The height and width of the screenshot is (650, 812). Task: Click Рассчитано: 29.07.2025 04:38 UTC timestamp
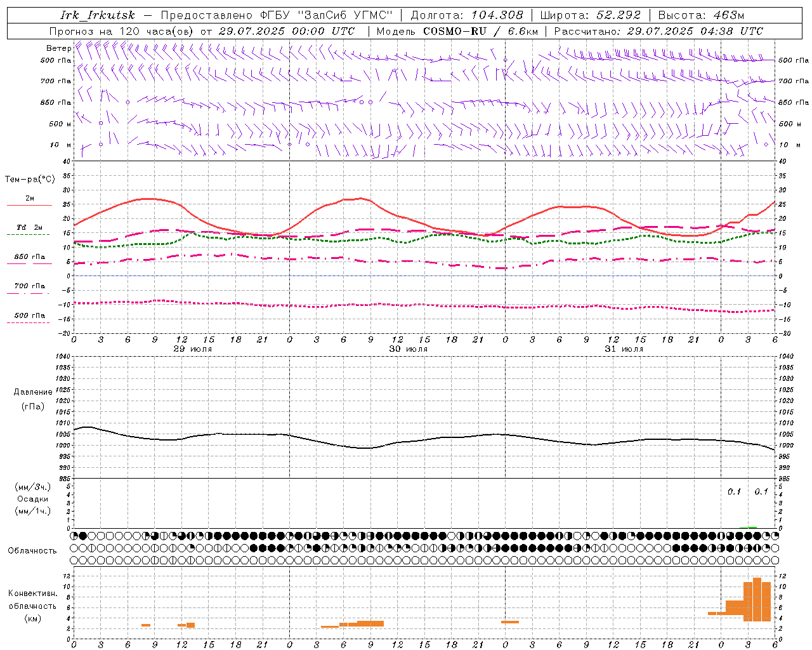pyautogui.click(x=658, y=31)
